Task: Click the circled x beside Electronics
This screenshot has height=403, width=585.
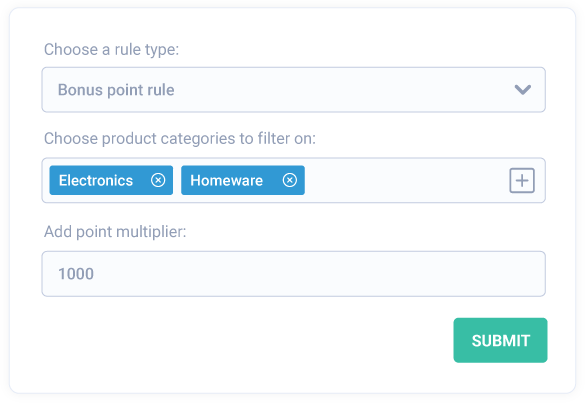Action: coord(158,180)
